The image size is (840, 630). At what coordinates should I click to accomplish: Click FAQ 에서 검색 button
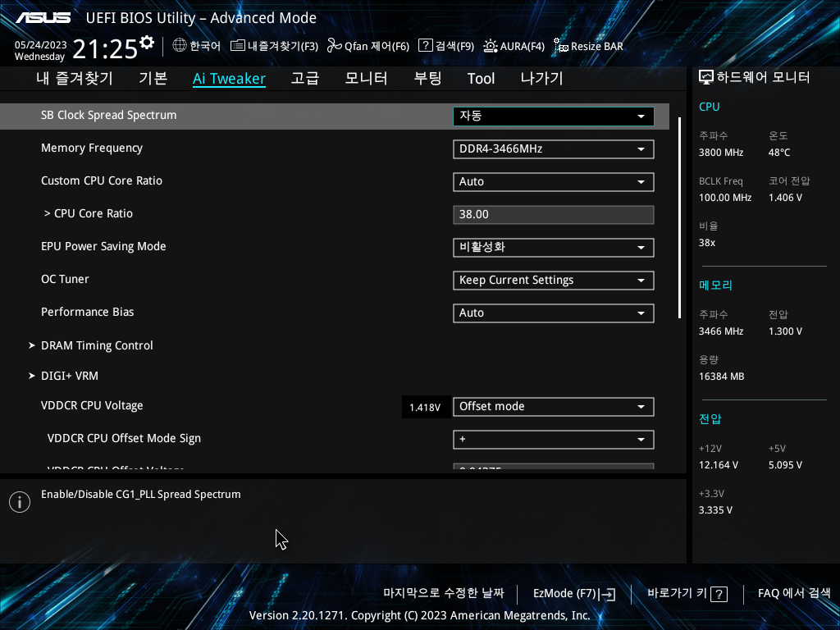click(794, 593)
